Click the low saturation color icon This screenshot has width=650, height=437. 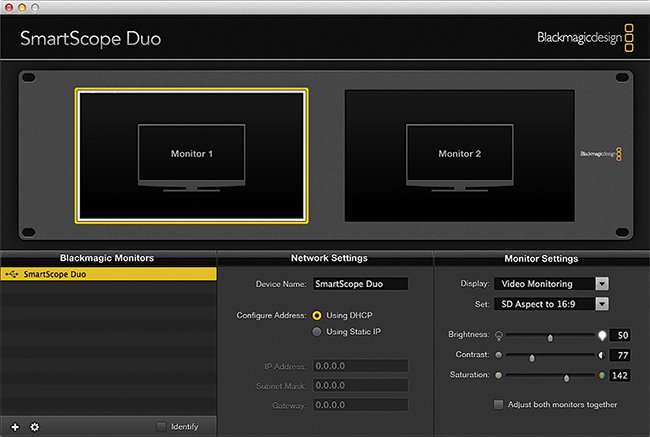[x=499, y=375]
